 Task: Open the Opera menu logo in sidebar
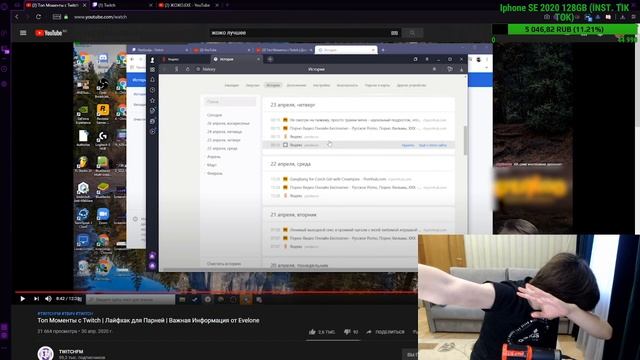[x=5, y=6]
